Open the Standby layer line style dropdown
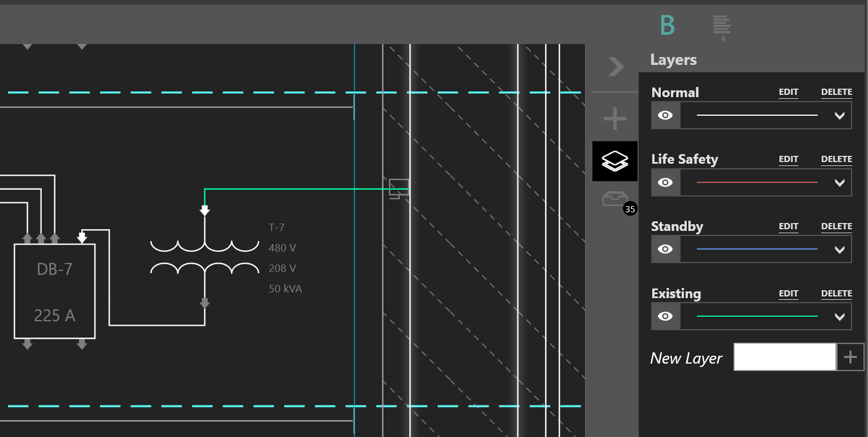The width and height of the screenshot is (868, 437). [839, 250]
